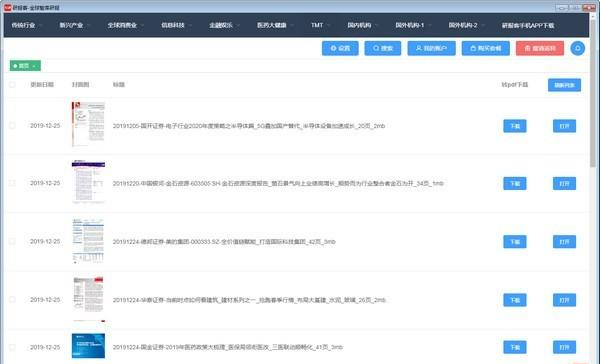Open the 中国银河 金石资源 report
Viewport: 600px width, 364px height.
[x=564, y=184]
